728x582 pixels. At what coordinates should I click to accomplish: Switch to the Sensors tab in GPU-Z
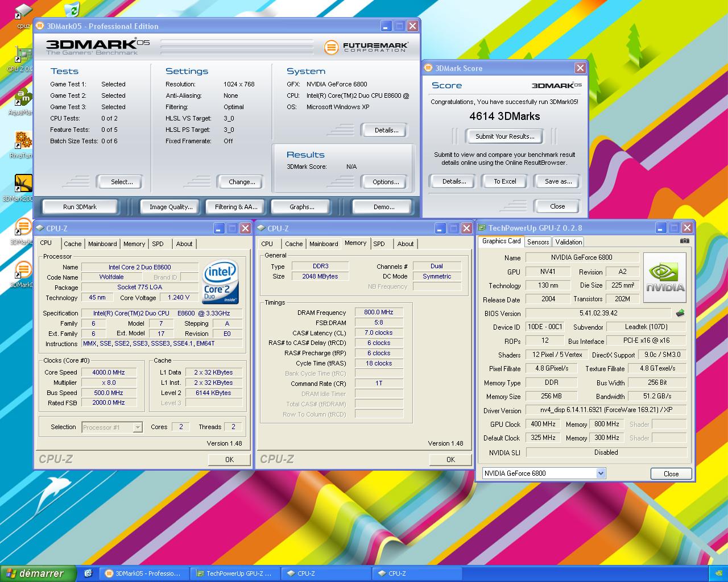tap(538, 242)
